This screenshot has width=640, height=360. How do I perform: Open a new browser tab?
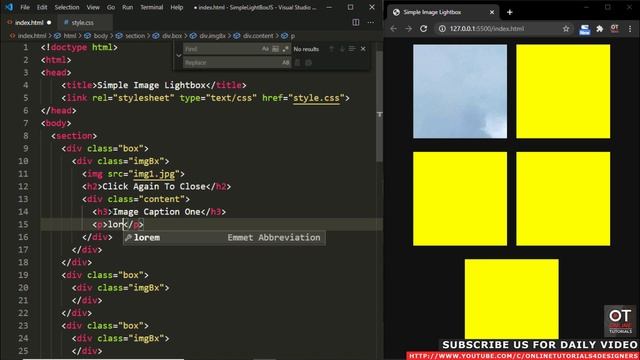tap(509, 12)
